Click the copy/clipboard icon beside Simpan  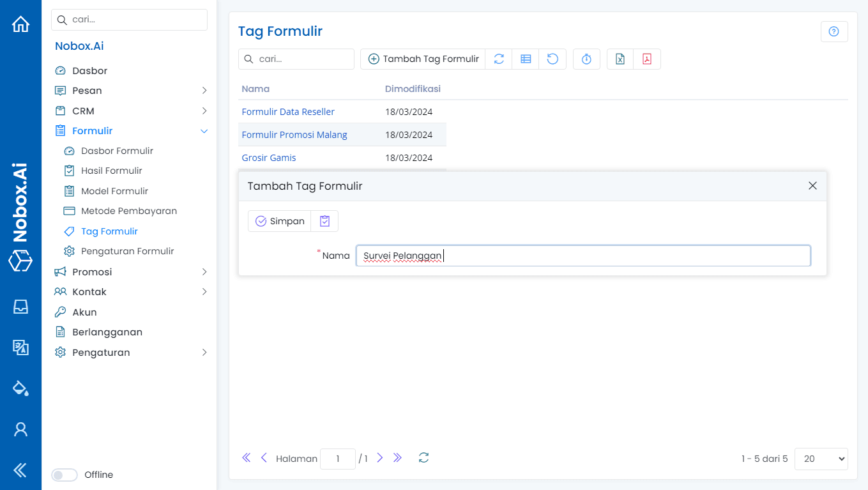click(x=324, y=220)
